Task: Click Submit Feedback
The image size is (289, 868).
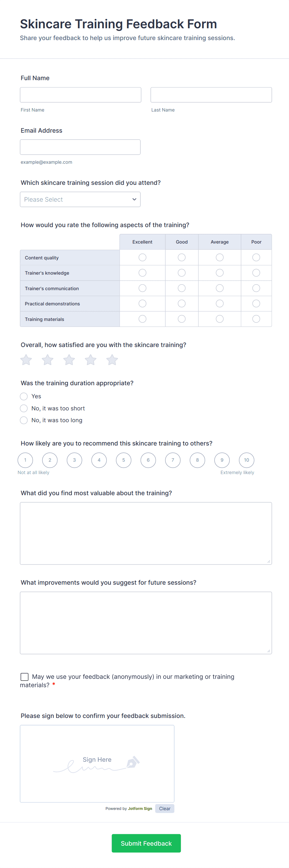Action: pyautogui.click(x=146, y=843)
